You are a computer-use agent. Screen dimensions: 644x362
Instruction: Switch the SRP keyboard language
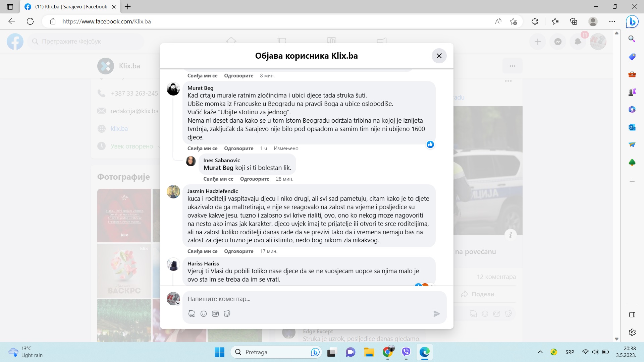pos(570,352)
